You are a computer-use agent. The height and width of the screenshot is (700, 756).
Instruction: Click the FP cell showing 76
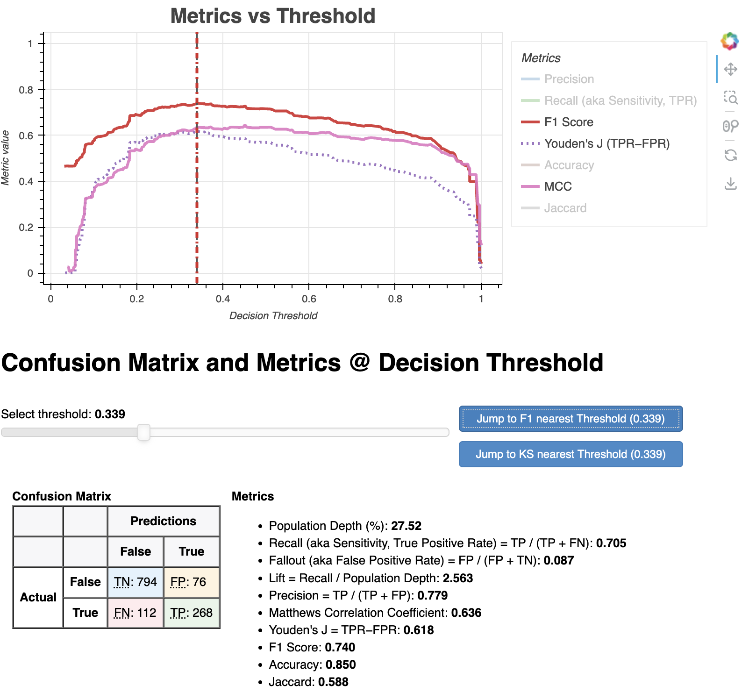192,582
